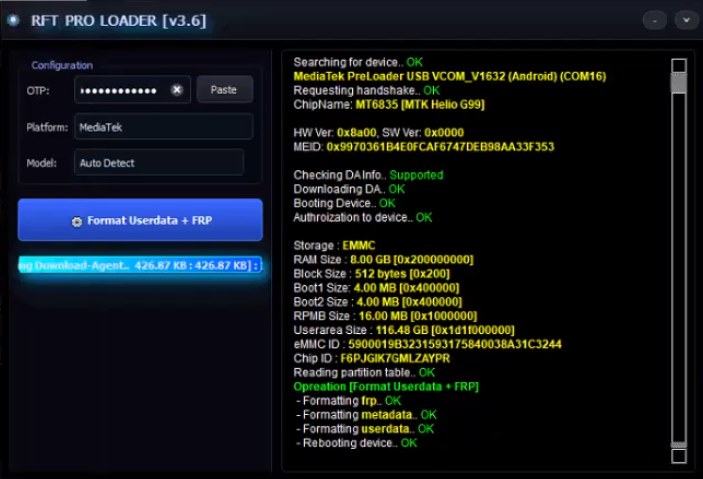
Task: Click the Paste button next to OTP
Action: point(225,90)
